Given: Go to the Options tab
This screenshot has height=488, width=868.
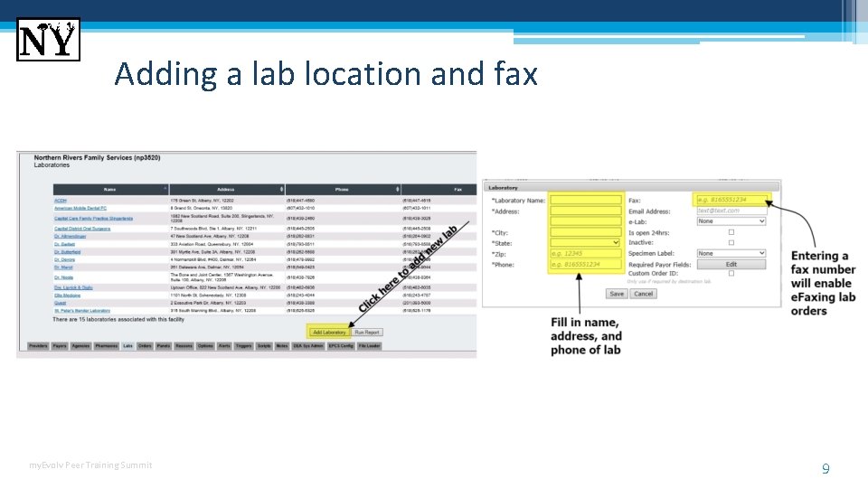Looking at the screenshot, I should (x=205, y=346).
